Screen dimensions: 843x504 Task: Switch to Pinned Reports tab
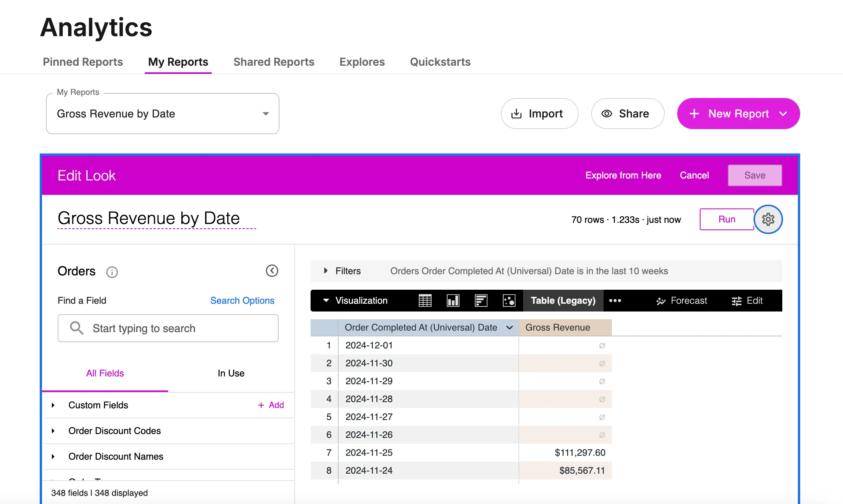point(83,62)
